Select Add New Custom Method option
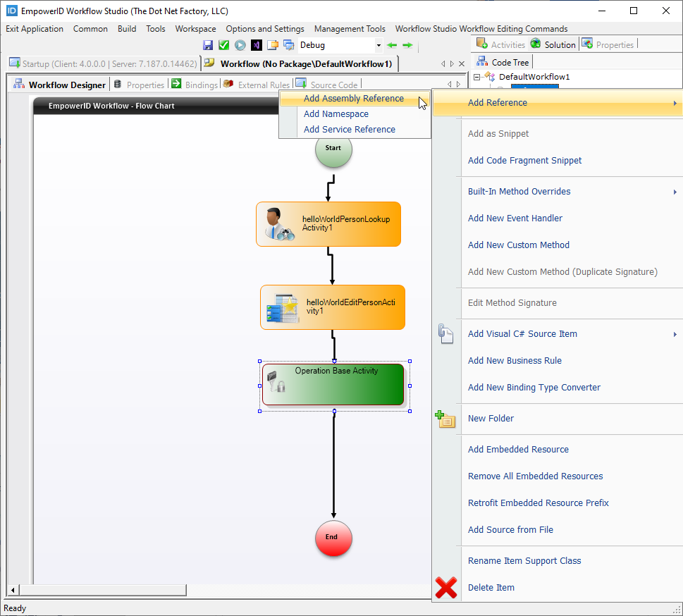 click(519, 245)
